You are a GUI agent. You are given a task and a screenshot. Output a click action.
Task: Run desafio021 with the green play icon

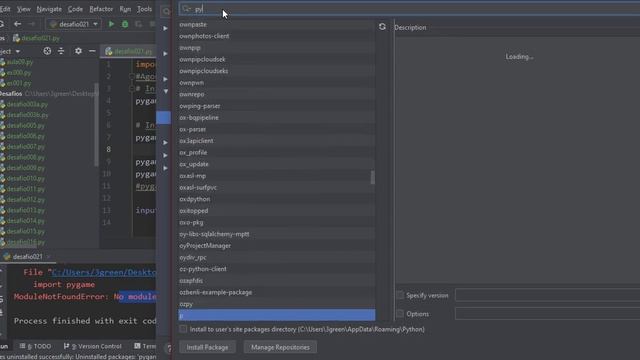click(x=111, y=24)
